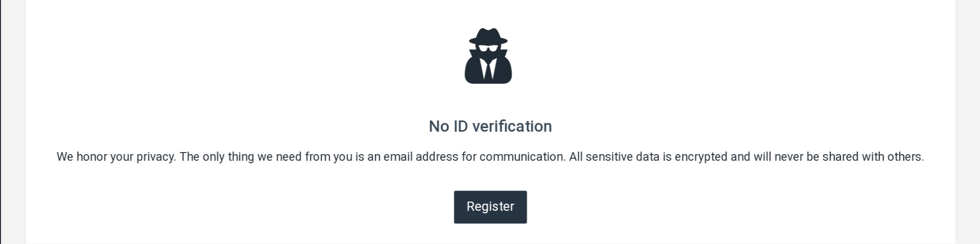The height and width of the screenshot is (244, 980).
Task: Click the anonymous spy figure icon
Action: pyautogui.click(x=488, y=56)
